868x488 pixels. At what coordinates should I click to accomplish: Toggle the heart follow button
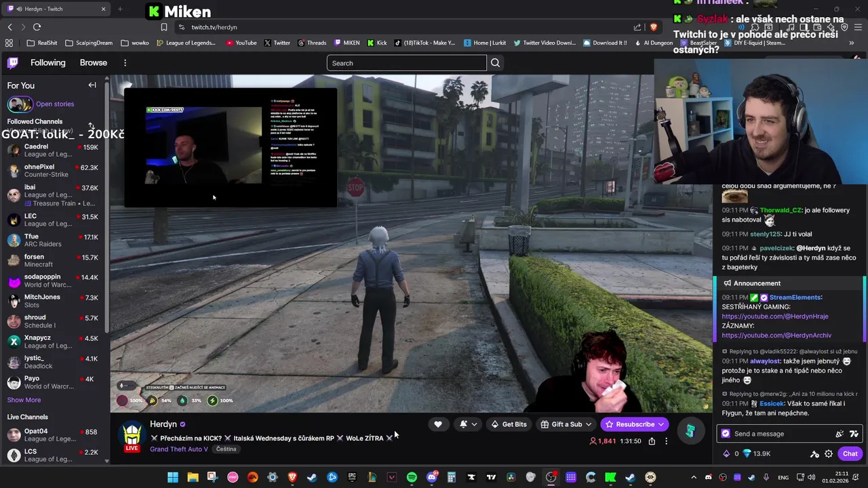(x=438, y=424)
